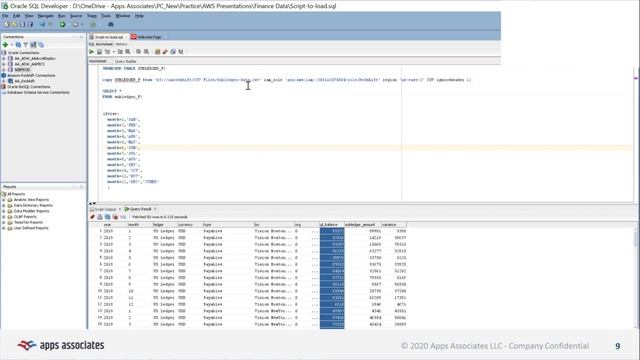
Task: Open dropdown arrow next to Explain Plan icon
Action: [113, 52]
